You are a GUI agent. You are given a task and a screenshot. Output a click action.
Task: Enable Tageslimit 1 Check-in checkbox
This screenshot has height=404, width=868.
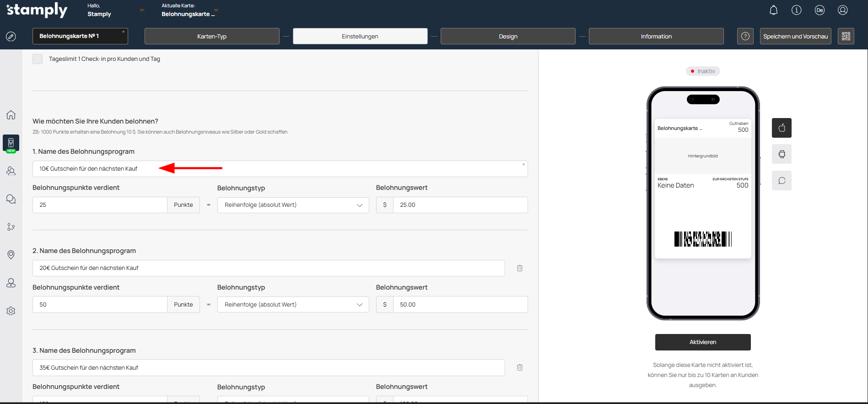point(38,59)
